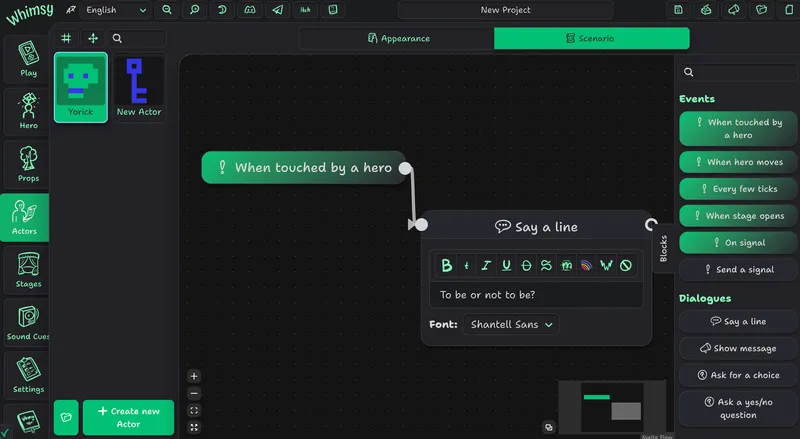Viewport: 800px width, 439px height.
Task: Apply italic style to the dialogue text
Action: point(486,265)
